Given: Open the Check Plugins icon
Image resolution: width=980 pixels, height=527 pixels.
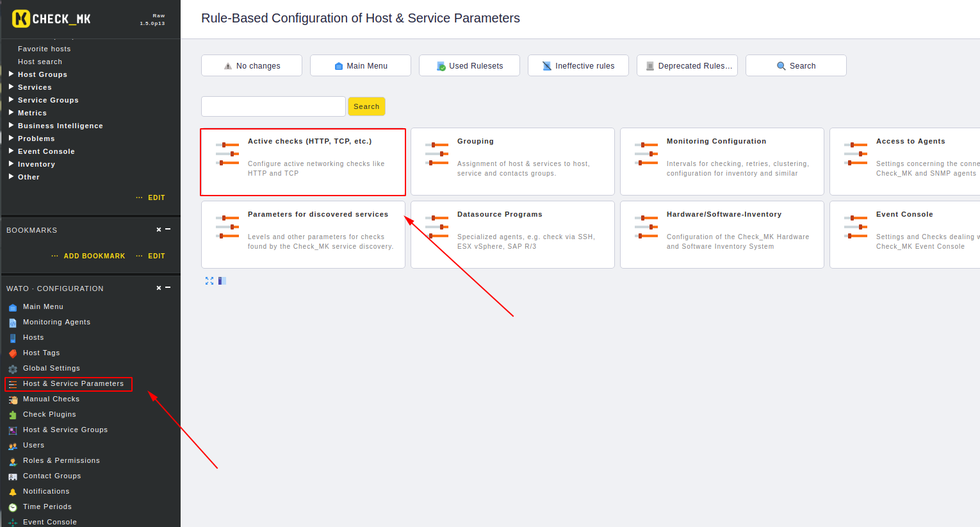Looking at the screenshot, I should [13, 415].
